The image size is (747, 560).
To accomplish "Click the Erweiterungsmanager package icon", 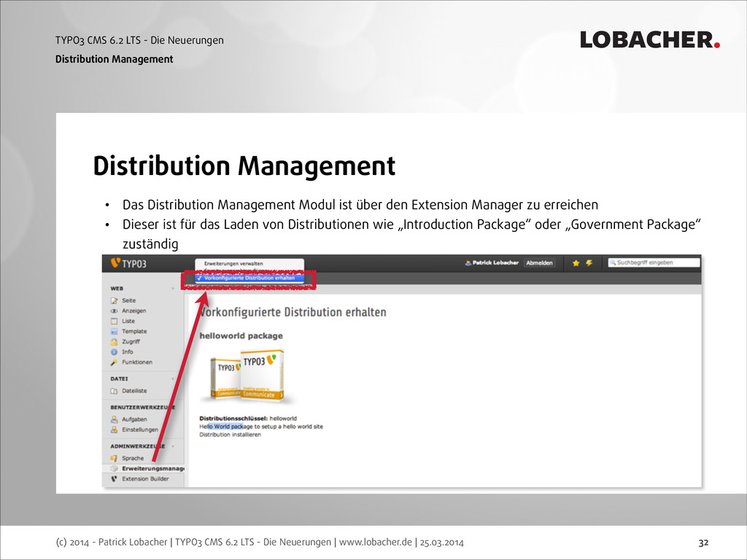I will (114, 469).
